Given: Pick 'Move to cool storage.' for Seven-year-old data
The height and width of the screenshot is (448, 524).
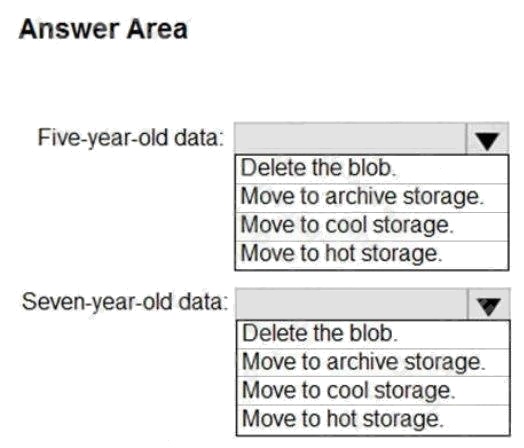Looking at the screenshot, I should point(373,391).
